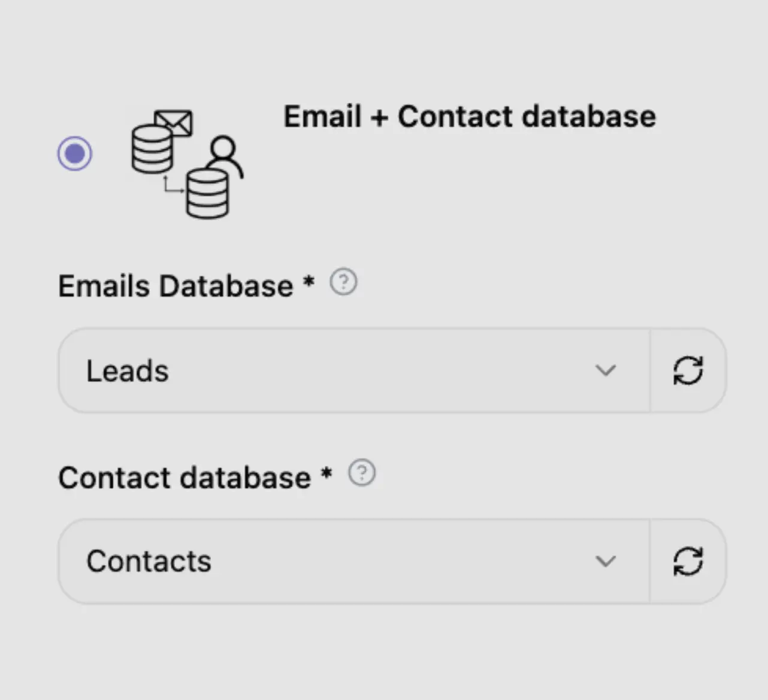
Task: Click the selected "Contacts" value text
Action: click(x=149, y=562)
